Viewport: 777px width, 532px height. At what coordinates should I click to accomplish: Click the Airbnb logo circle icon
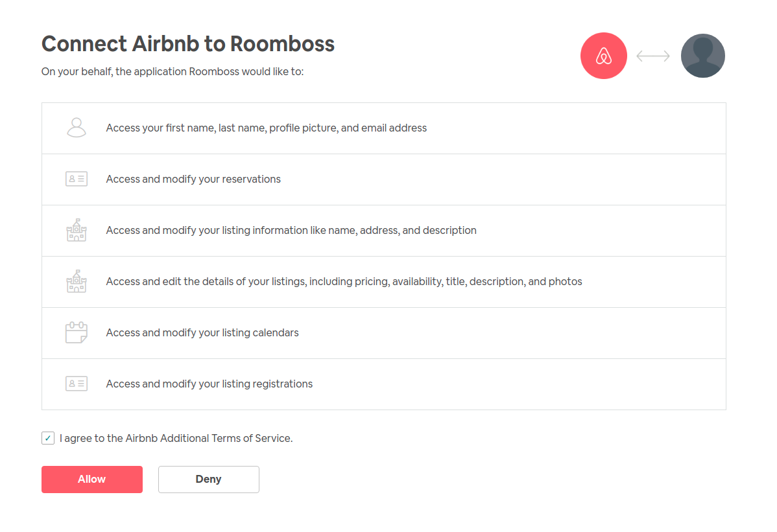tap(603, 56)
